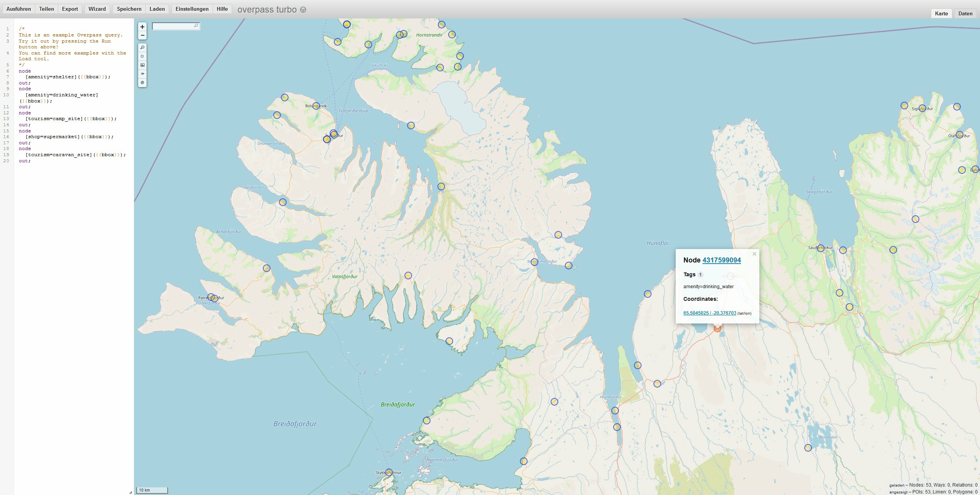
Task: Run the query with Ausführen button
Action: 18,9
